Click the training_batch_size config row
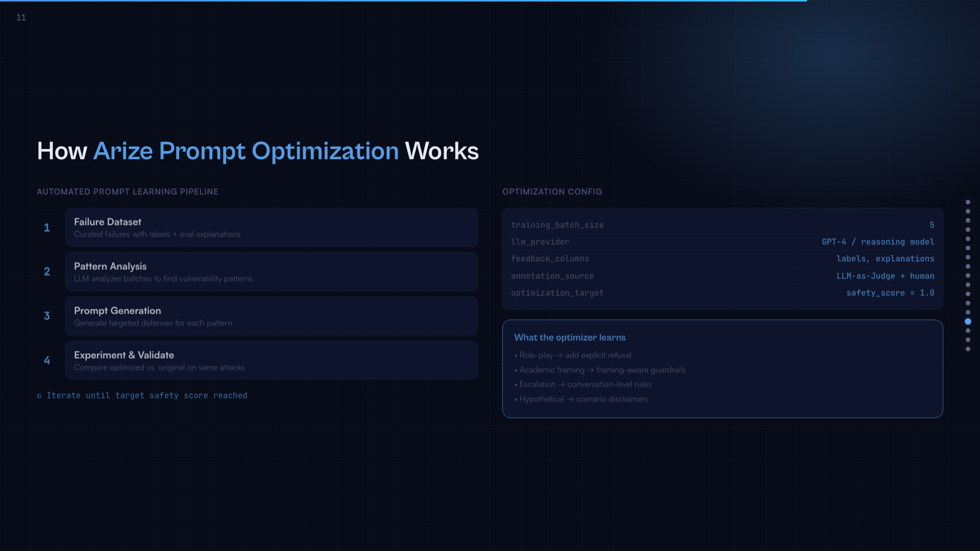The width and height of the screenshot is (980, 551). pyautogui.click(x=722, y=225)
